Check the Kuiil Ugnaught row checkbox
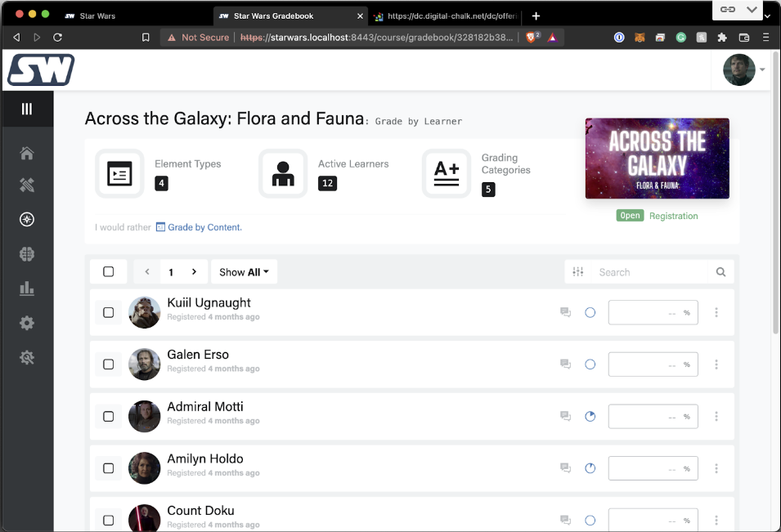This screenshot has width=781, height=532. (x=108, y=312)
